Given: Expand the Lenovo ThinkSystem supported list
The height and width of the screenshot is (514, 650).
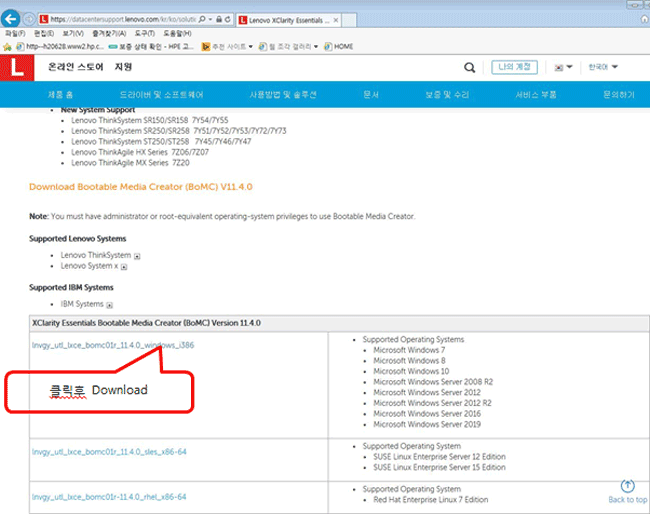Looking at the screenshot, I should [137, 256].
